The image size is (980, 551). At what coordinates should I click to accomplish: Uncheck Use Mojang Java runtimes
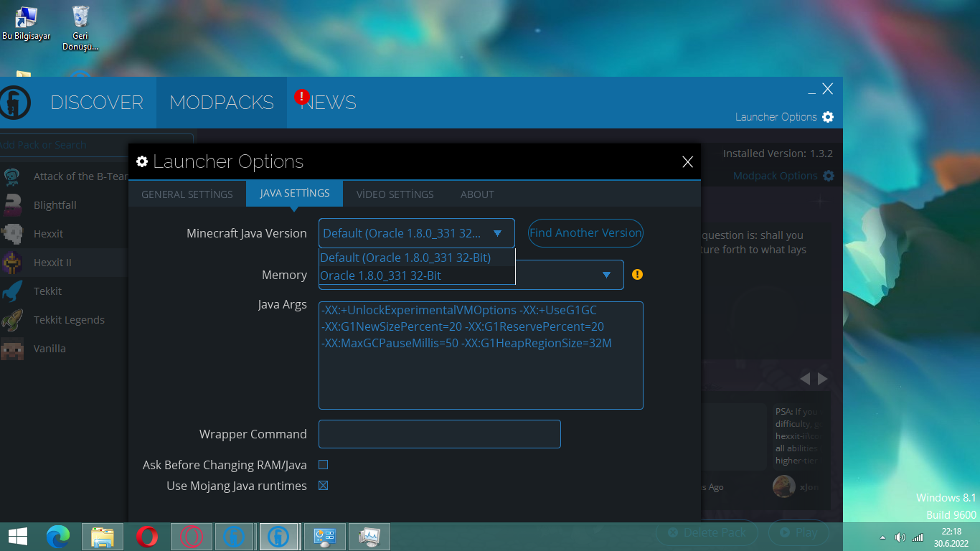click(323, 486)
